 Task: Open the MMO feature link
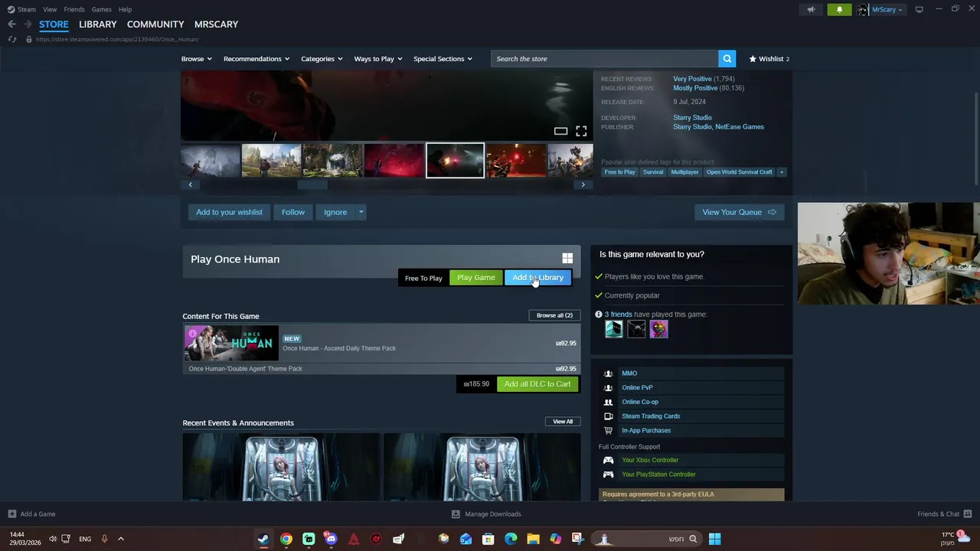[x=629, y=373]
